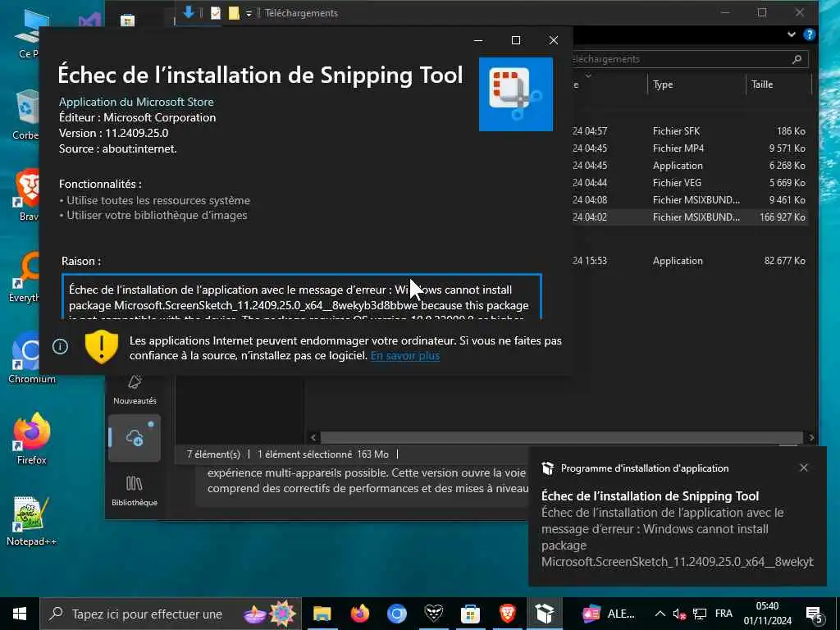Select the Fichier SFK row in Explorer
The width and height of the screenshot is (840, 630).
690,130
